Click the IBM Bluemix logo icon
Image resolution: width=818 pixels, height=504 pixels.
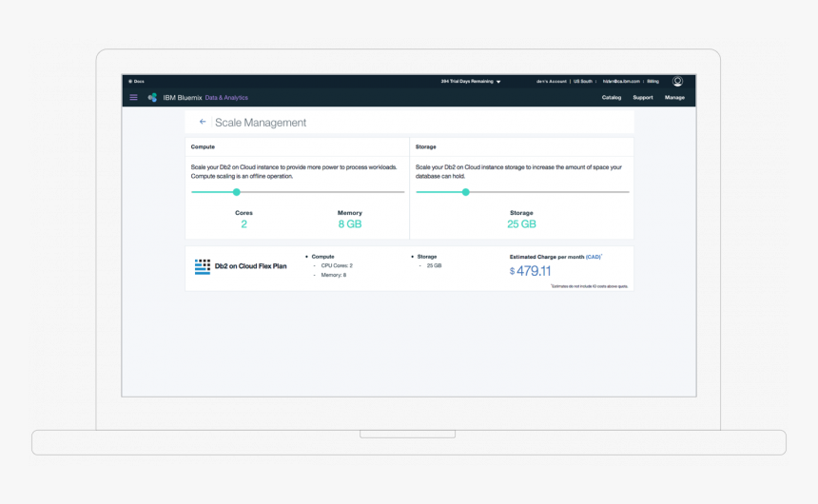coord(152,98)
